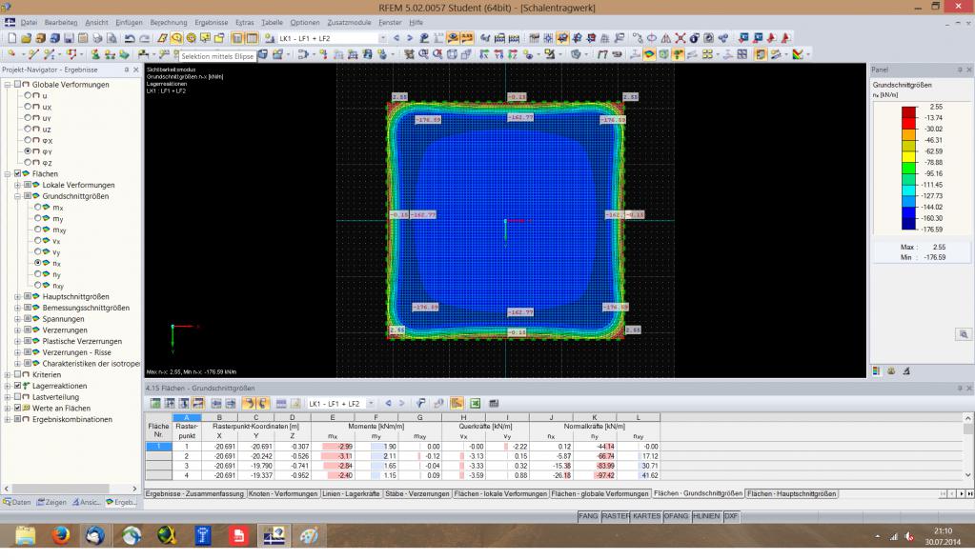Image resolution: width=975 pixels, height=560 pixels.
Task: Toggle the HLINIEN status bar button
Action: pyautogui.click(x=706, y=516)
